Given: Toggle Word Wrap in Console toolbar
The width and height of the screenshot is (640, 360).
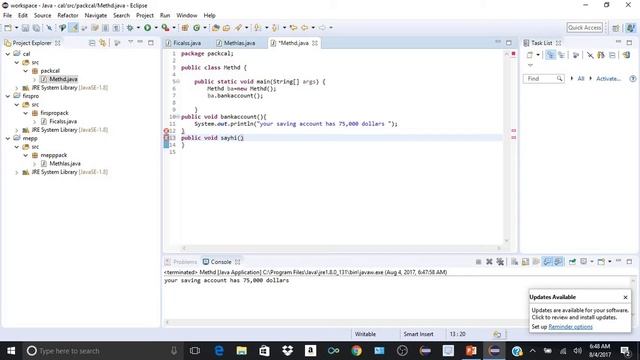Looking at the screenshot, I should coord(536,262).
